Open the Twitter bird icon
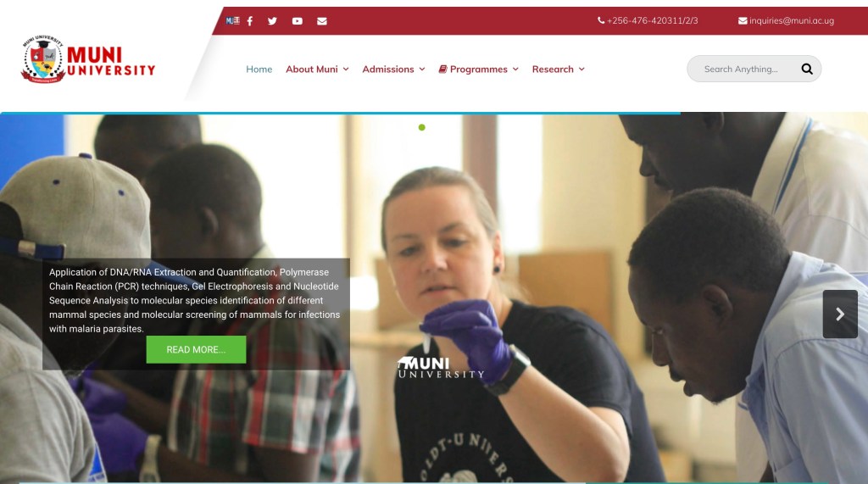The width and height of the screenshot is (868, 484). click(x=272, y=21)
